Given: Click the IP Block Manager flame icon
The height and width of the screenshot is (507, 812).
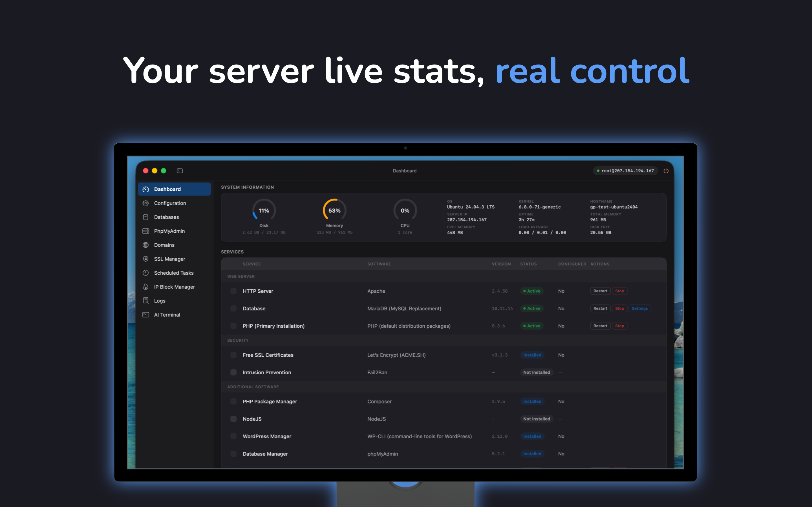Looking at the screenshot, I should 145,287.
